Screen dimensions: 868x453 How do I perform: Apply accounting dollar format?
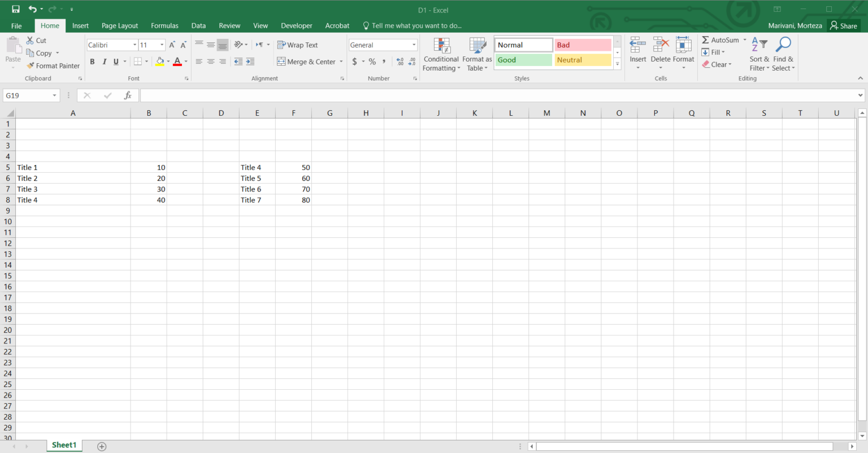click(x=354, y=62)
